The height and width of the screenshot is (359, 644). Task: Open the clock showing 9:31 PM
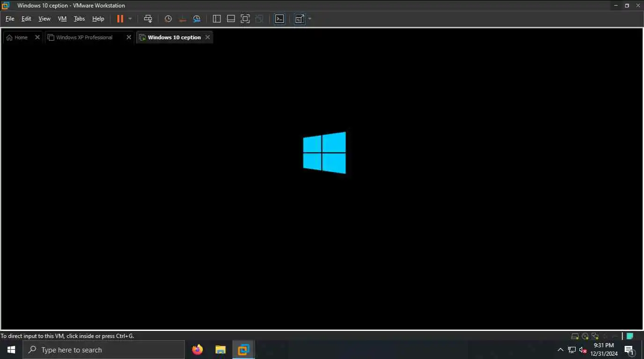604,350
